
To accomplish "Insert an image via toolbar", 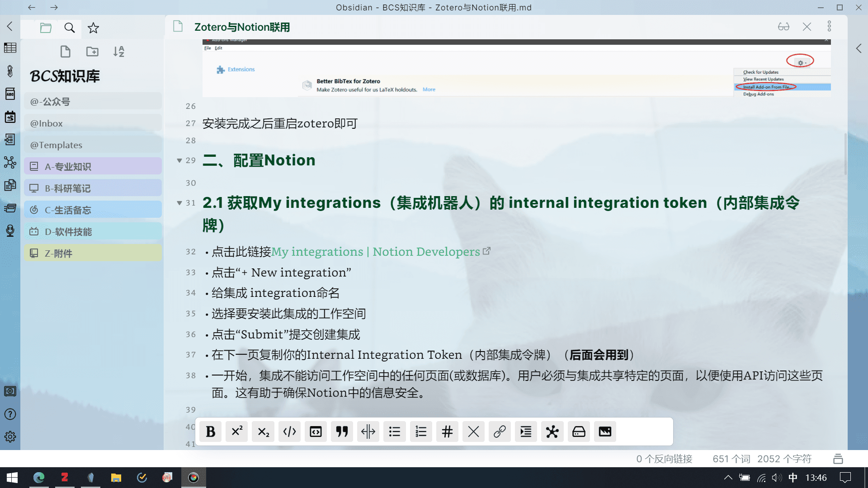I will tap(605, 432).
